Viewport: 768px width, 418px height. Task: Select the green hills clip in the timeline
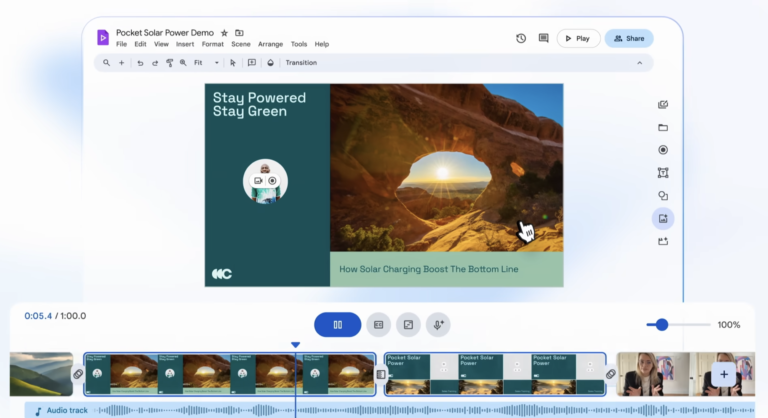41,374
